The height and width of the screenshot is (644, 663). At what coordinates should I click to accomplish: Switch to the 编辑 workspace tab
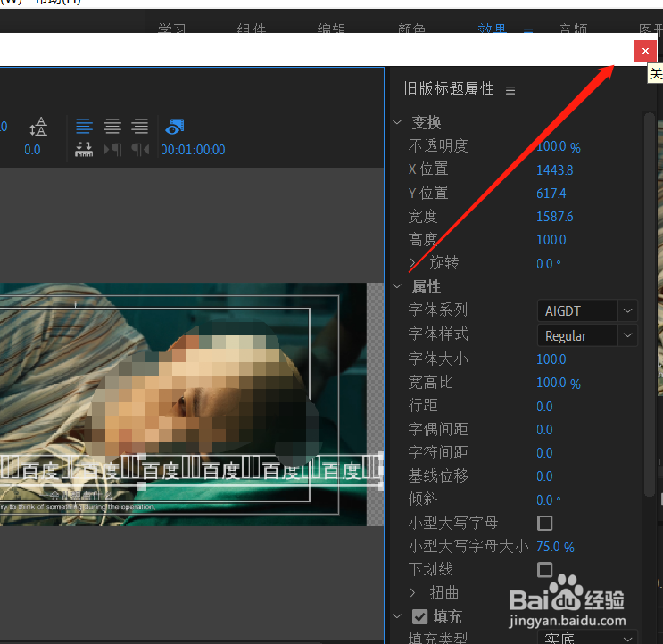click(x=332, y=29)
